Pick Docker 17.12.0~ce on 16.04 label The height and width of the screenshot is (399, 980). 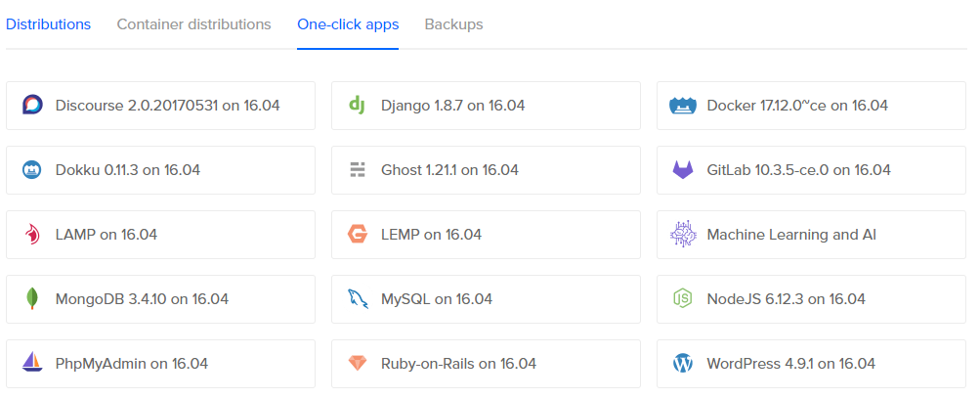click(x=797, y=106)
